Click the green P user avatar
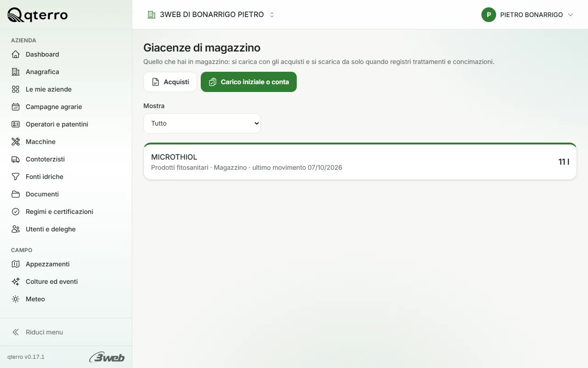 [489, 15]
